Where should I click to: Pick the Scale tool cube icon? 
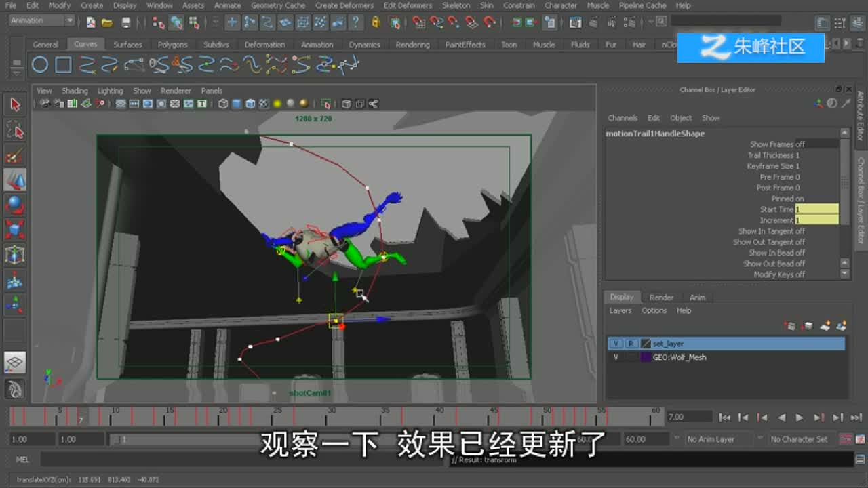click(15, 230)
